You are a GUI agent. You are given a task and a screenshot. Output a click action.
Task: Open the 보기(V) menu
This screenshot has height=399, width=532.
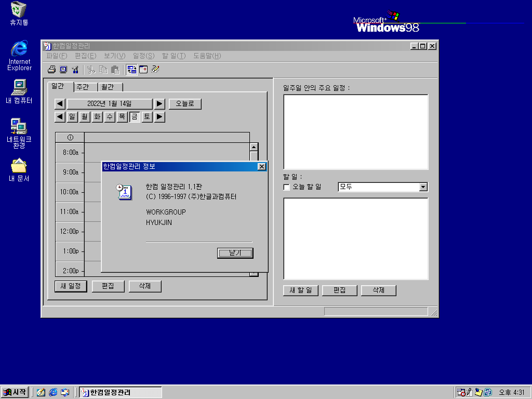click(x=115, y=56)
